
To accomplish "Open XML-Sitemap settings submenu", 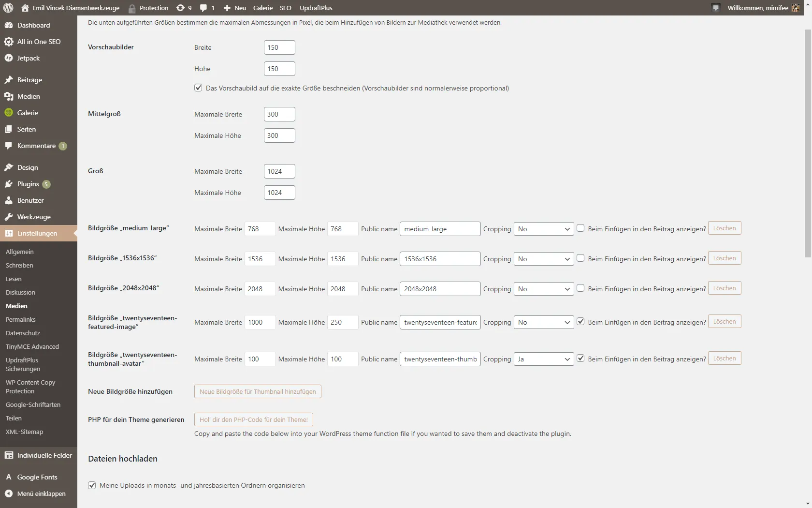I will pos(24,432).
